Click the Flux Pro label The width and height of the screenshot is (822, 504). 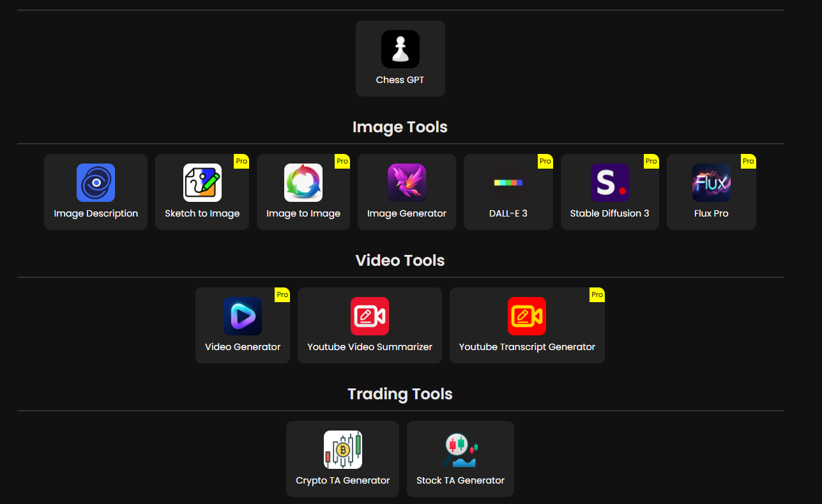(712, 214)
